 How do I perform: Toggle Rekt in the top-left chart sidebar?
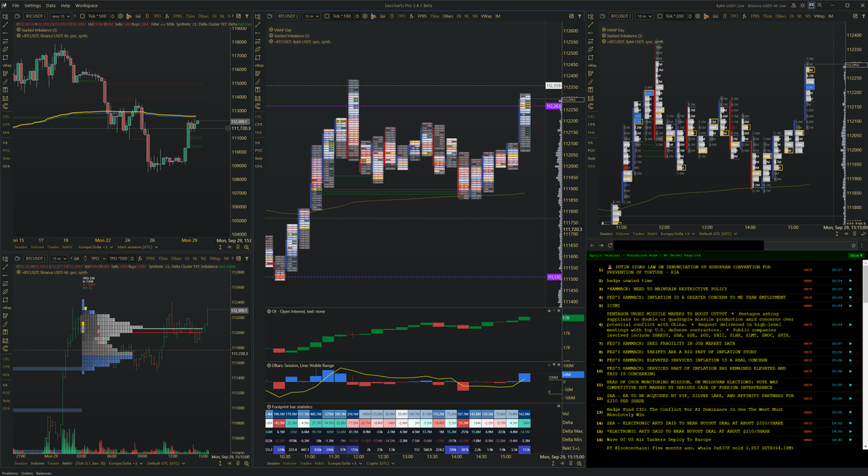6,158
